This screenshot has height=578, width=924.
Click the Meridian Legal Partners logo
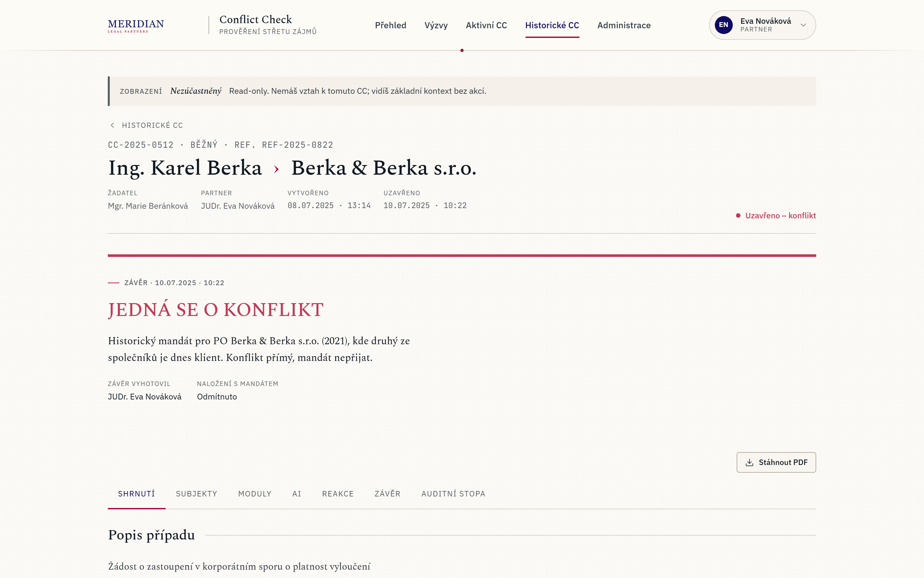(135, 26)
